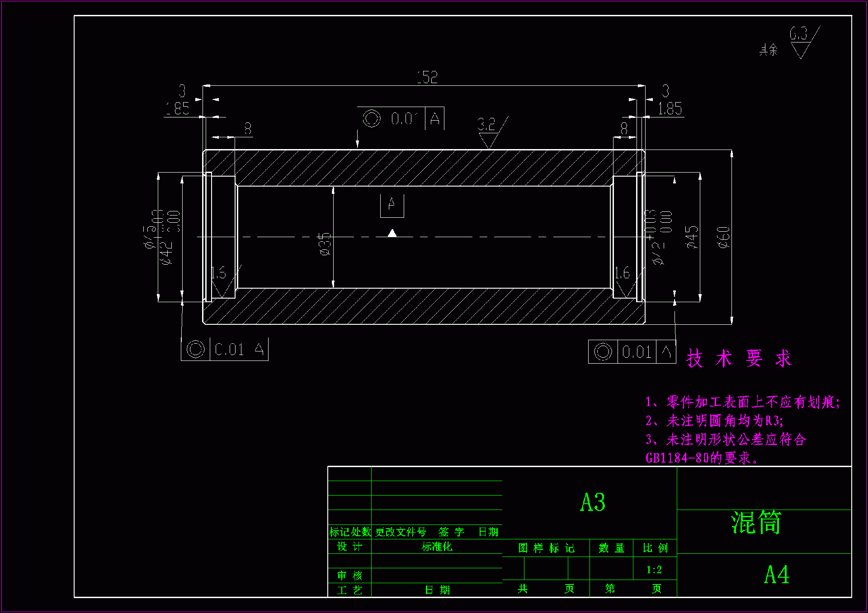Click the datum A box inside the bore

pyautogui.click(x=392, y=205)
